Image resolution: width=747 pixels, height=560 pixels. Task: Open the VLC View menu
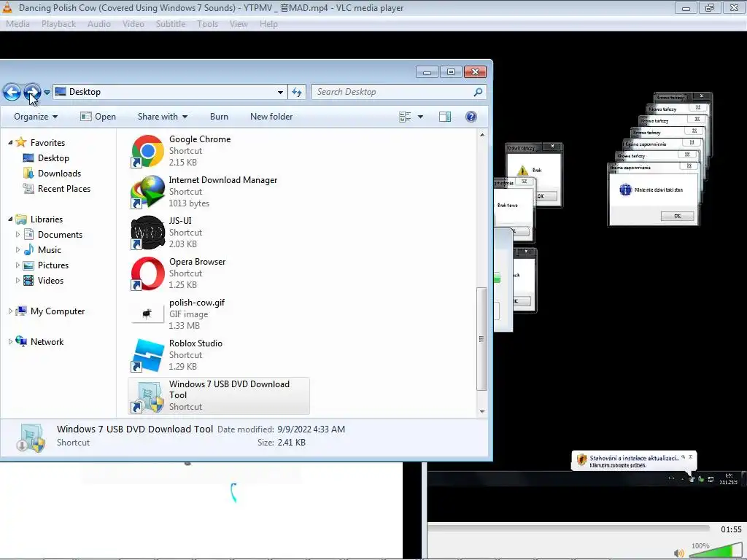pyautogui.click(x=239, y=24)
